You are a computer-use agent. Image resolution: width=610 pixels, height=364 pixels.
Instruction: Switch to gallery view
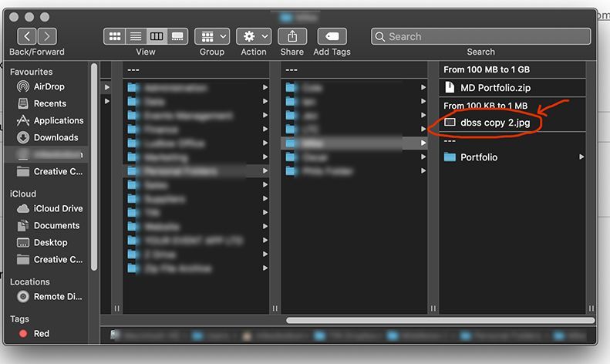[x=178, y=36]
